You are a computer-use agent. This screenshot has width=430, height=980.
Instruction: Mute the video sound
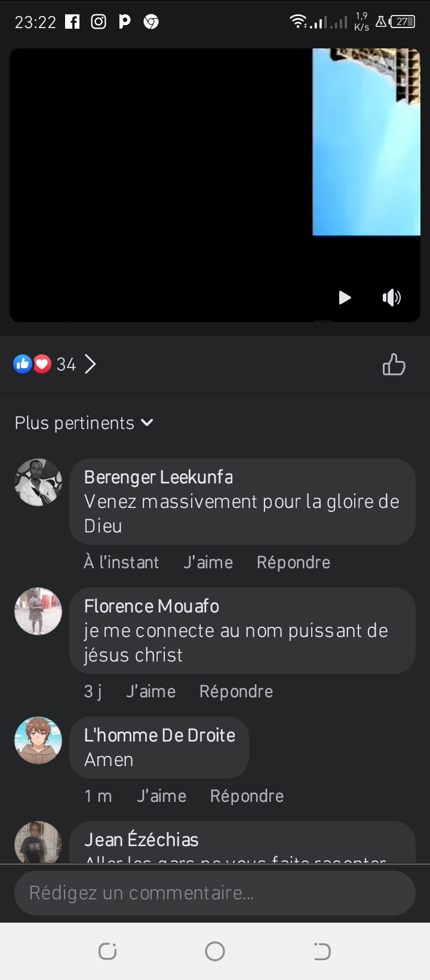point(392,298)
